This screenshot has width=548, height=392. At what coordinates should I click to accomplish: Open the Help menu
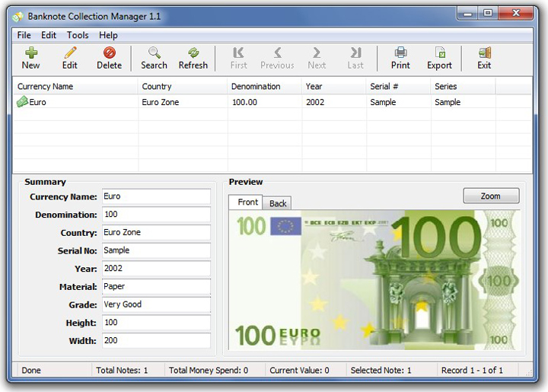point(108,35)
